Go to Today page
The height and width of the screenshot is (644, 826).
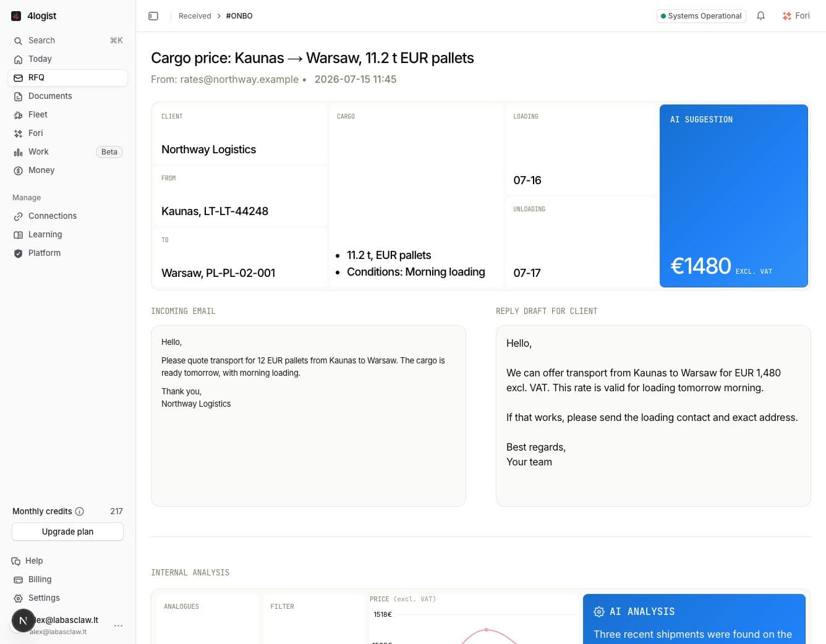click(x=68, y=59)
